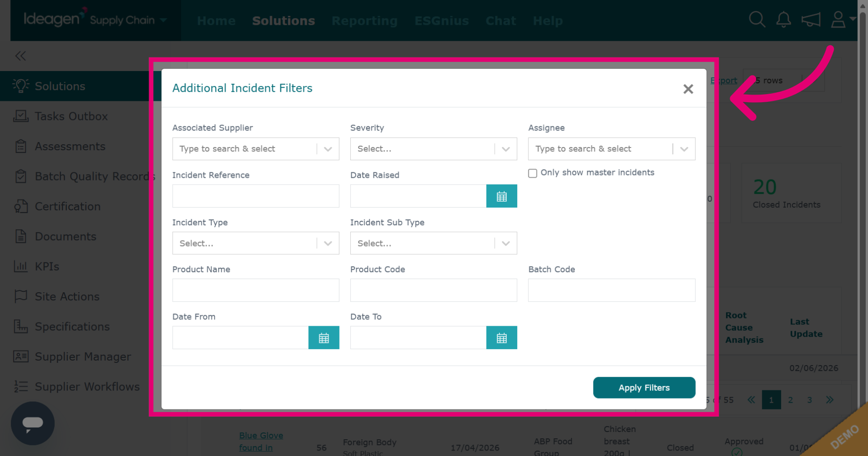Viewport: 868px width, 456px height.
Task: Click the Supplier Workflows list icon
Action: coord(21,386)
